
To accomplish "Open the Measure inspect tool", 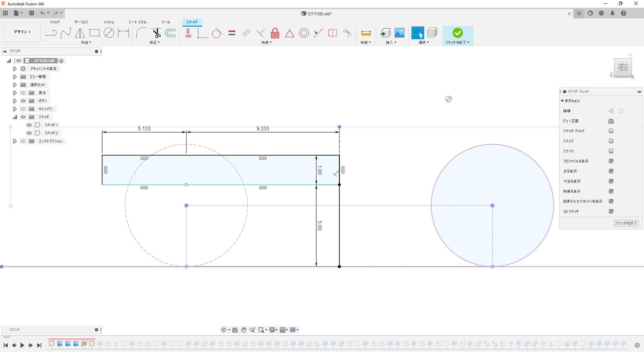I will (x=366, y=33).
